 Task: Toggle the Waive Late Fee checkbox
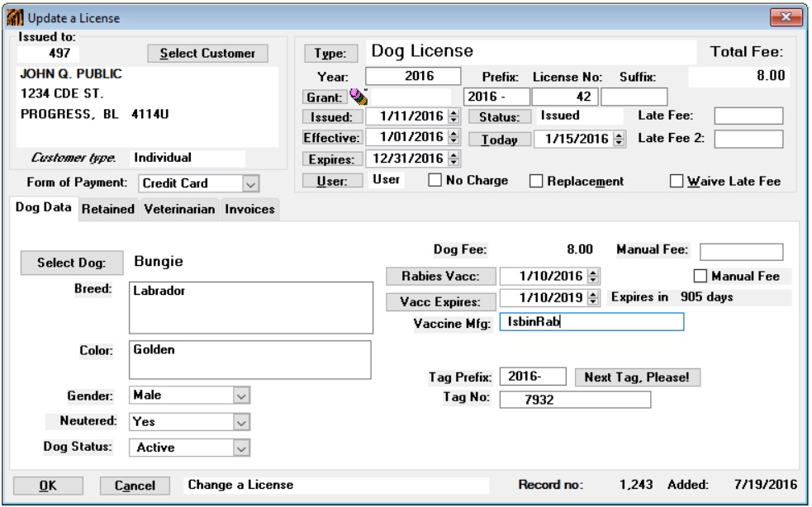tap(677, 181)
